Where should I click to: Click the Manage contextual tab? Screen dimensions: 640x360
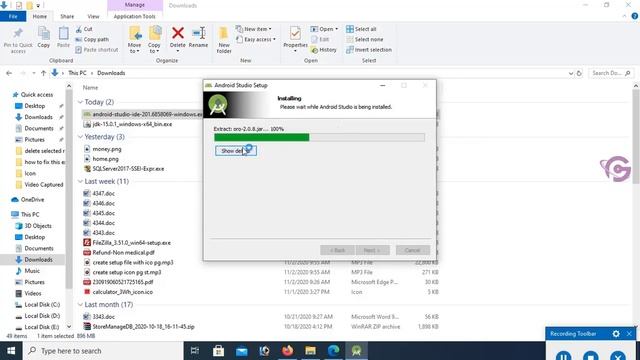click(135, 5)
